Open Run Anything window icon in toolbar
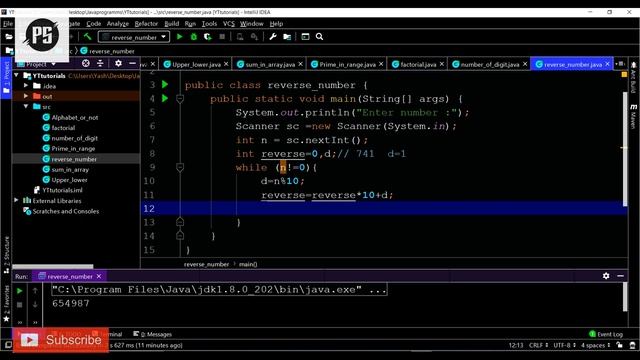 coord(305,37)
